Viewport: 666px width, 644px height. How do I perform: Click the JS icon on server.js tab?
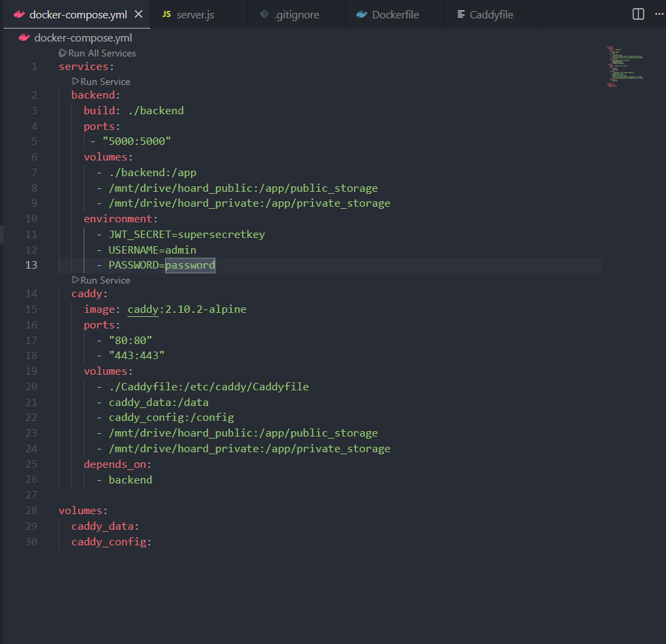coord(166,14)
